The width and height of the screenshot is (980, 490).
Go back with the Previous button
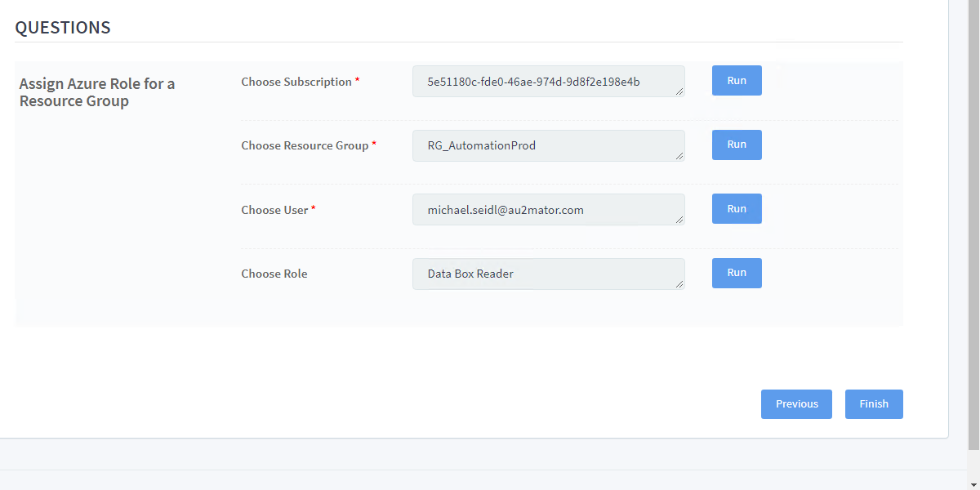click(x=796, y=404)
